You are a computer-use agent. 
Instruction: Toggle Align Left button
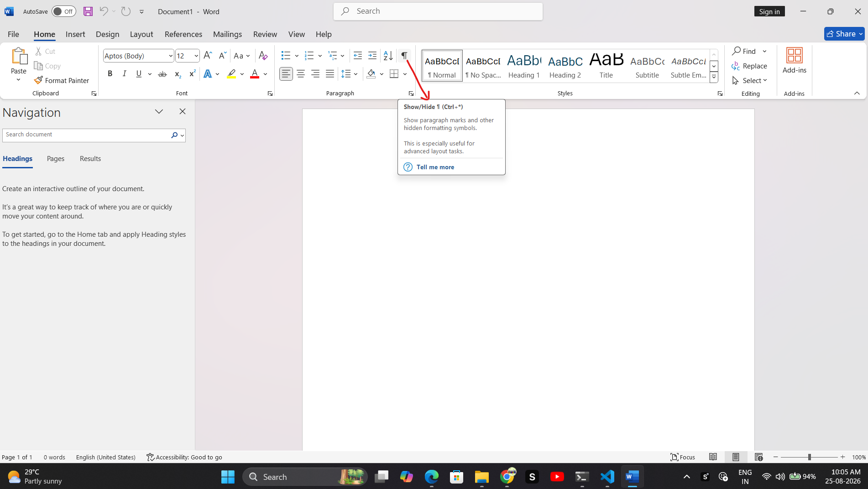(286, 74)
